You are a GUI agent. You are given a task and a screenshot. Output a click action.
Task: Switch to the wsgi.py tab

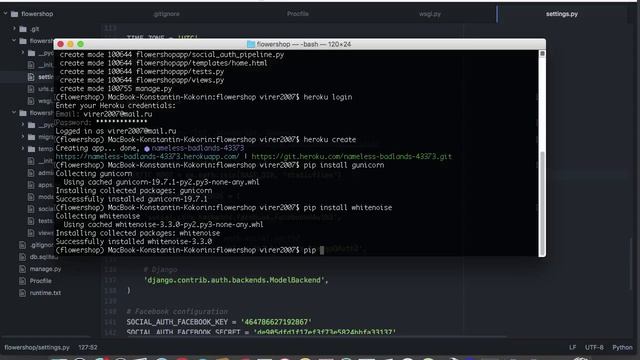[x=430, y=14]
